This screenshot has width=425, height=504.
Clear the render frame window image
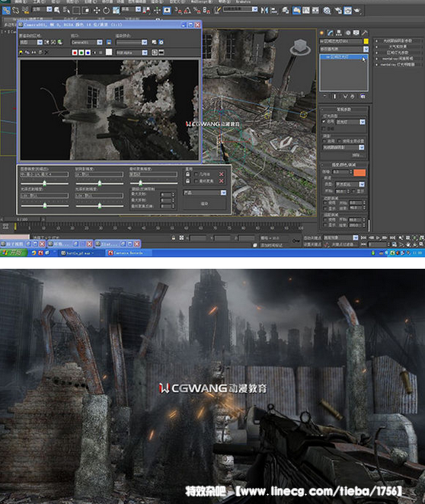[46, 52]
